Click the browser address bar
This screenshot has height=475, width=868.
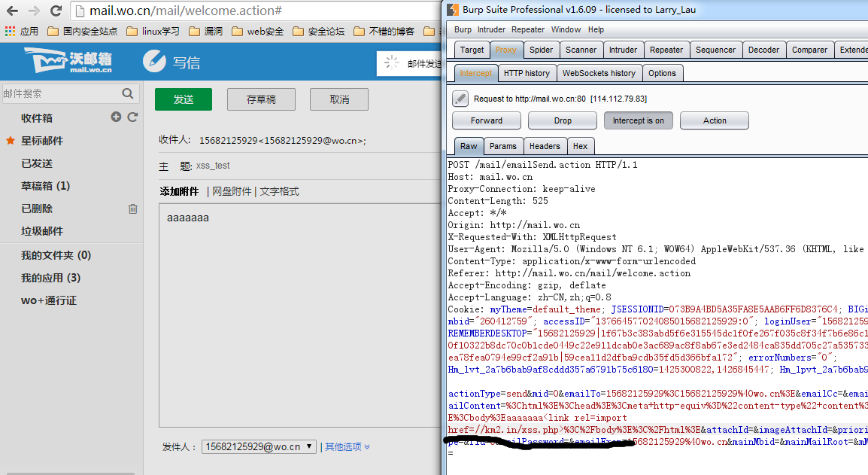256,11
